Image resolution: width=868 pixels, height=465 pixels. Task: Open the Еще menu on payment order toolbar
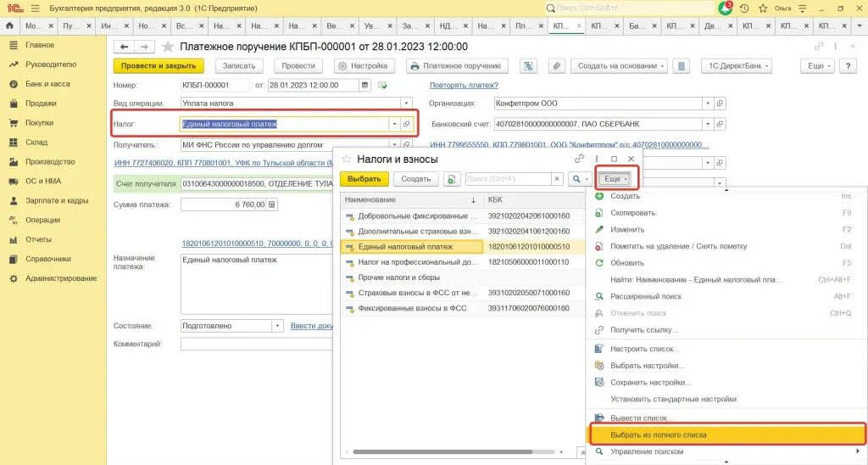click(x=816, y=66)
